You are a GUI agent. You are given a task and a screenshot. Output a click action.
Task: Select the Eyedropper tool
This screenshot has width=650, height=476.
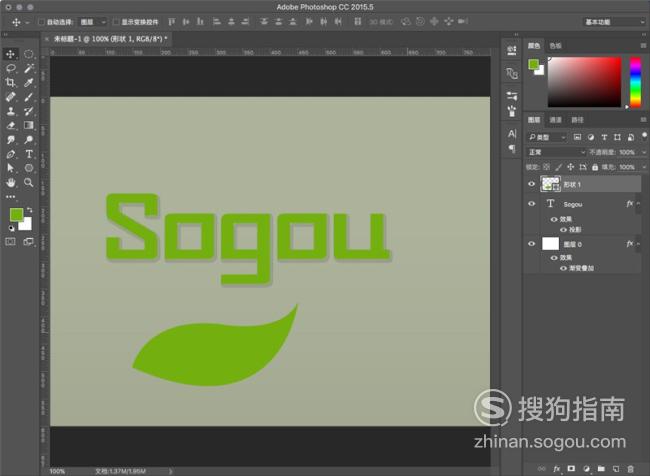29,83
